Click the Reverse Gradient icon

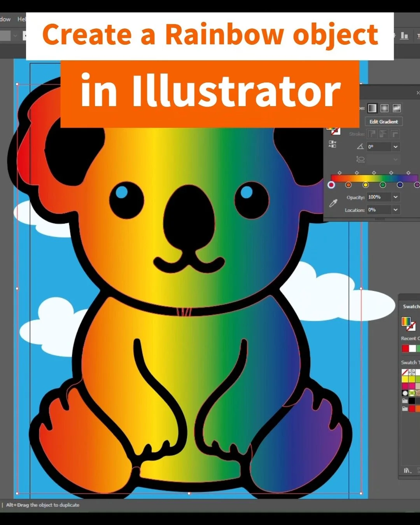[332, 144]
